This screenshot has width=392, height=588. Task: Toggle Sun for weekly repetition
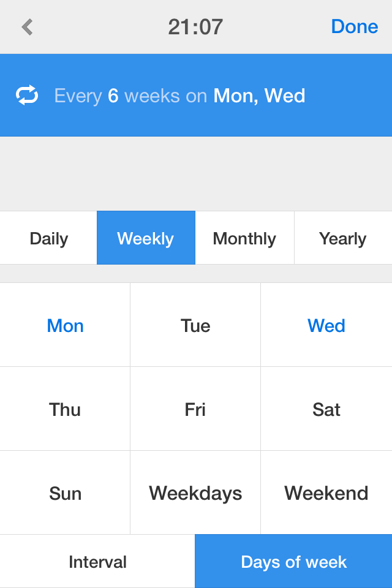65,492
